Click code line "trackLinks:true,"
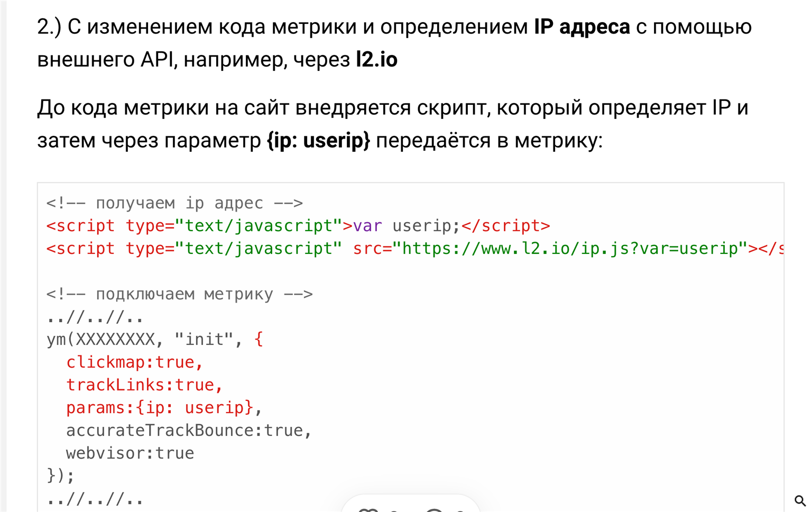This screenshot has height=512, width=812. [144, 385]
